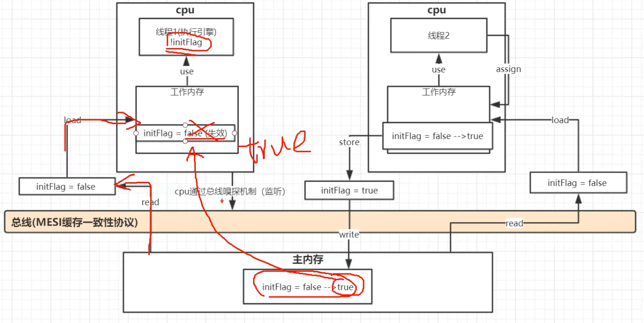Viewport: 644px width, 323px height.
Task: Select initFlag = false box under right load
Action: (x=578, y=183)
